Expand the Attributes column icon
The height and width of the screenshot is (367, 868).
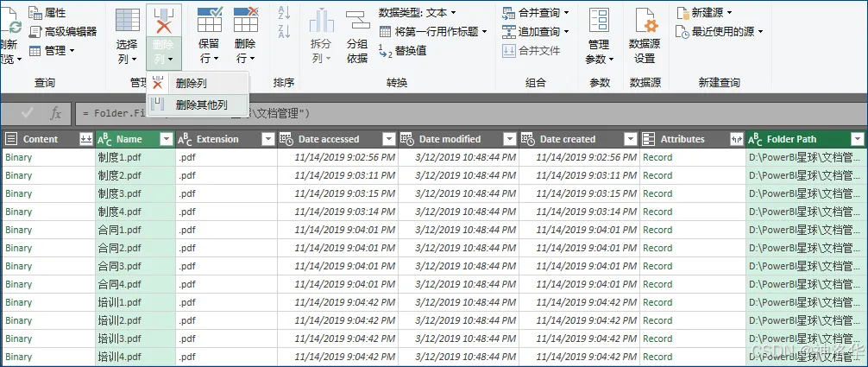click(736, 139)
